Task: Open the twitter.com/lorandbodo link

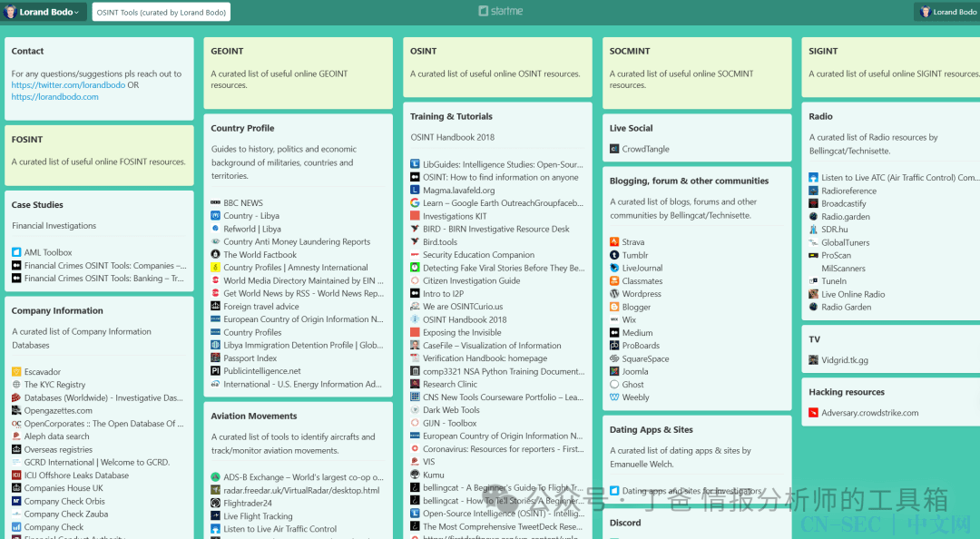Action: pos(68,85)
